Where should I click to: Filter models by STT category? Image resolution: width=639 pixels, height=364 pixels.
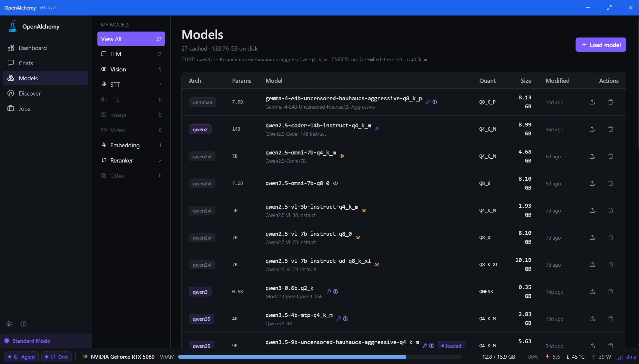tap(131, 85)
